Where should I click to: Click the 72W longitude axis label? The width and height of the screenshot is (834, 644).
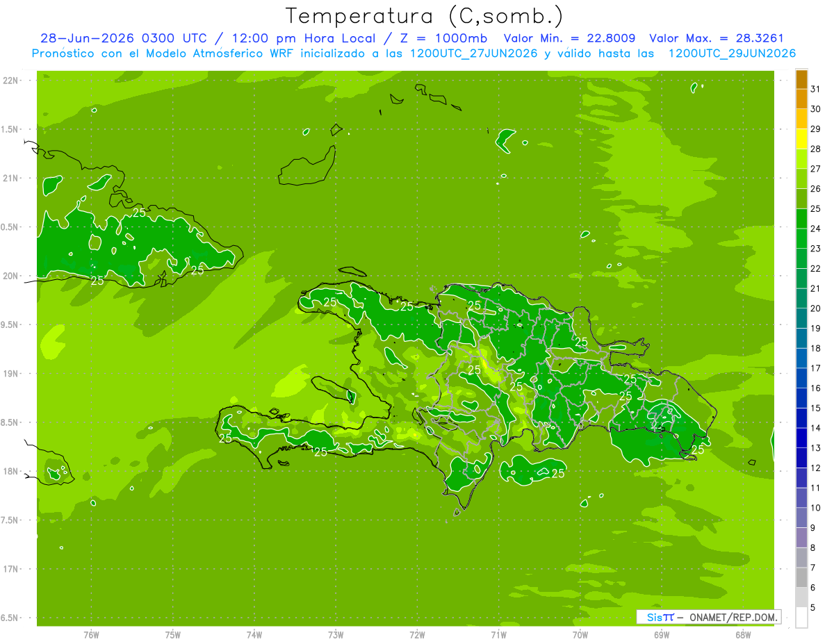pos(417,635)
